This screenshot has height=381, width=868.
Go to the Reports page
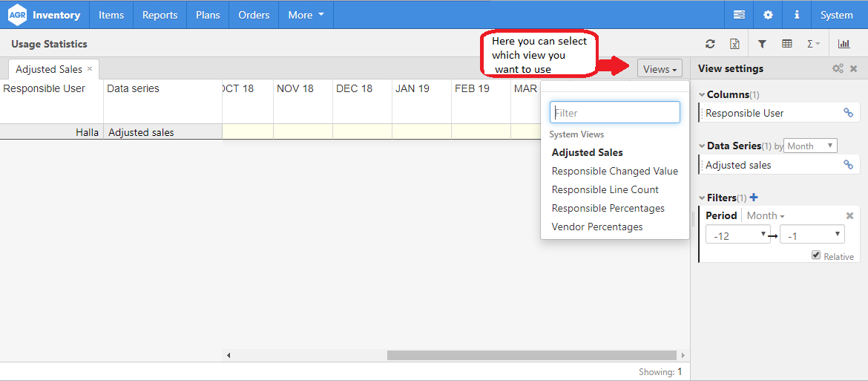click(160, 15)
